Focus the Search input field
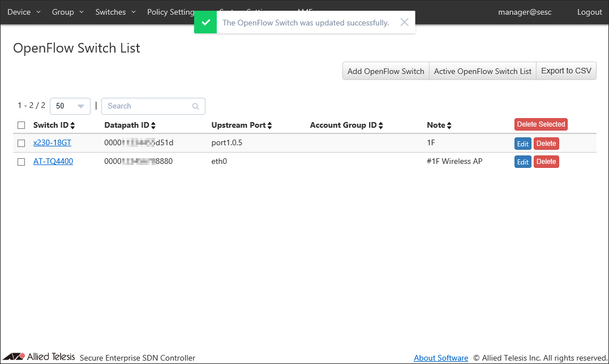Image resolution: width=609 pixels, height=364 pixels. point(147,106)
